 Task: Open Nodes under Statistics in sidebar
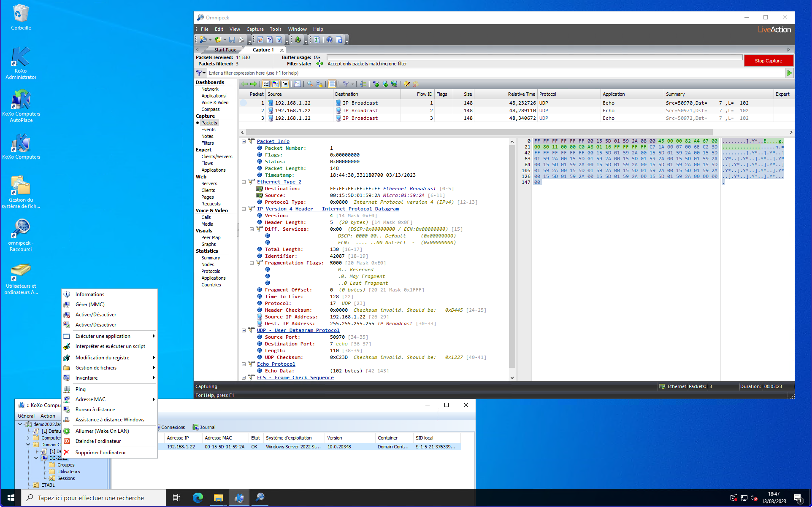[208, 264]
